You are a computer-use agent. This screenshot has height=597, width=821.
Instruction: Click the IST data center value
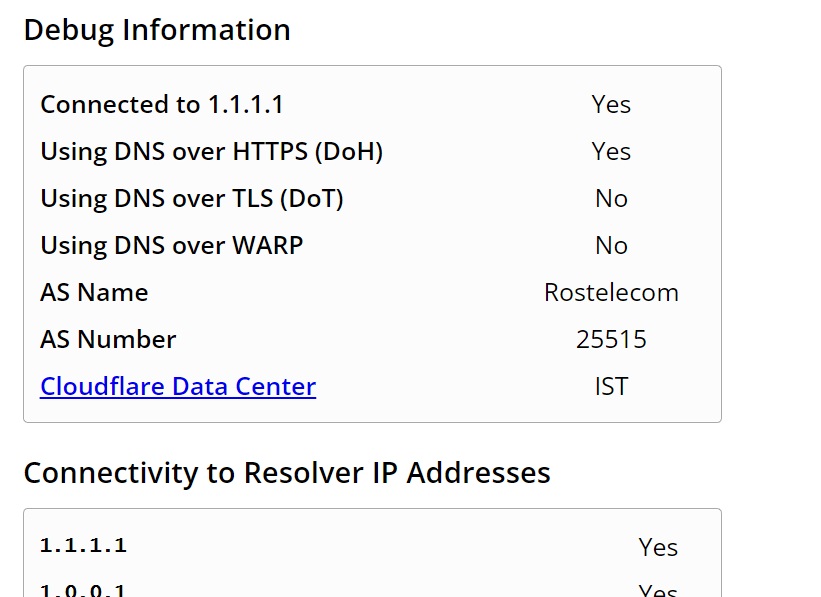tap(611, 386)
